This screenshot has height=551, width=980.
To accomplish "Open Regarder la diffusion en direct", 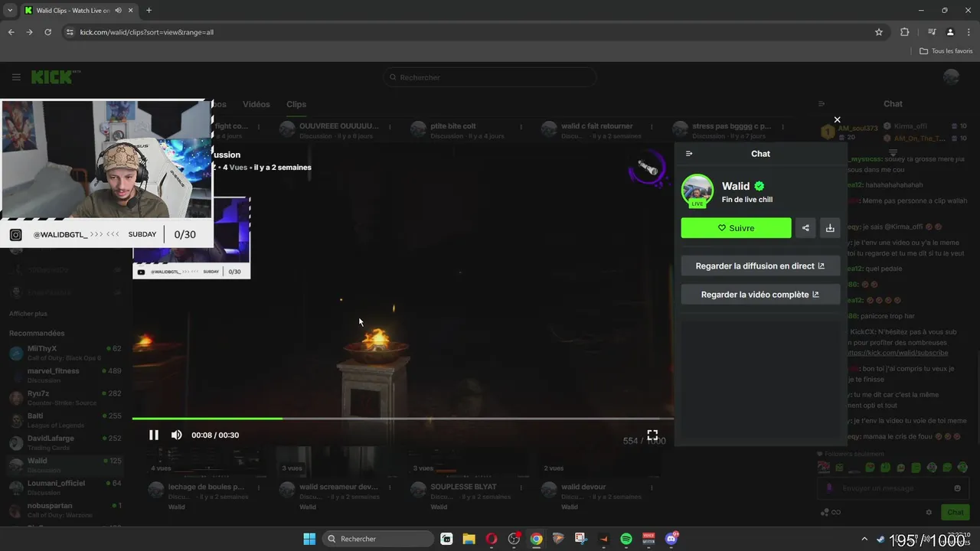I will coord(760,266).
